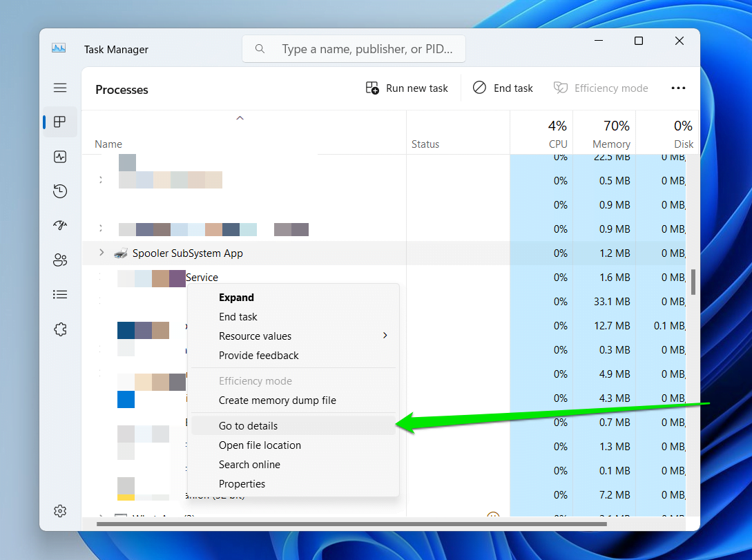Click the Task Manager app icon
752x560 pixels.
click(59, 48)
